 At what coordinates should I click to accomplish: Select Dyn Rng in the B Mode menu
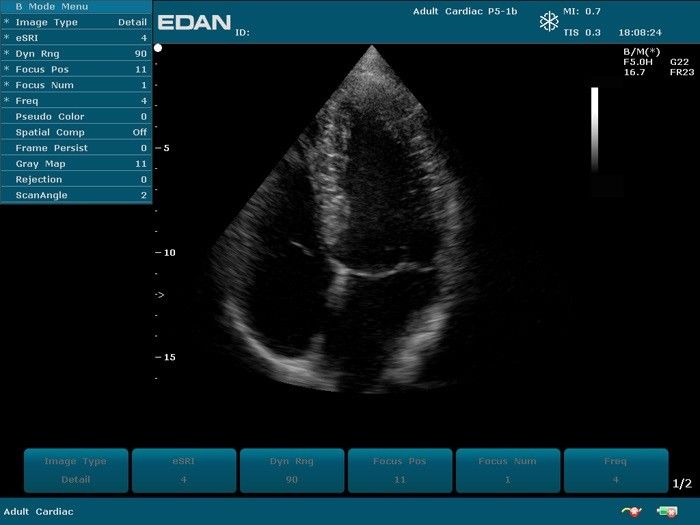pyautogui.click(x=76, y=53)
